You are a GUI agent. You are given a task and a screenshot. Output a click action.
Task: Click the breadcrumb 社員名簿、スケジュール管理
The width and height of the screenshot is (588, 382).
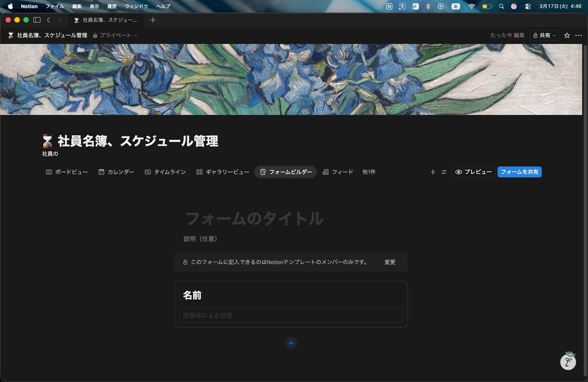tap(52, 35)
